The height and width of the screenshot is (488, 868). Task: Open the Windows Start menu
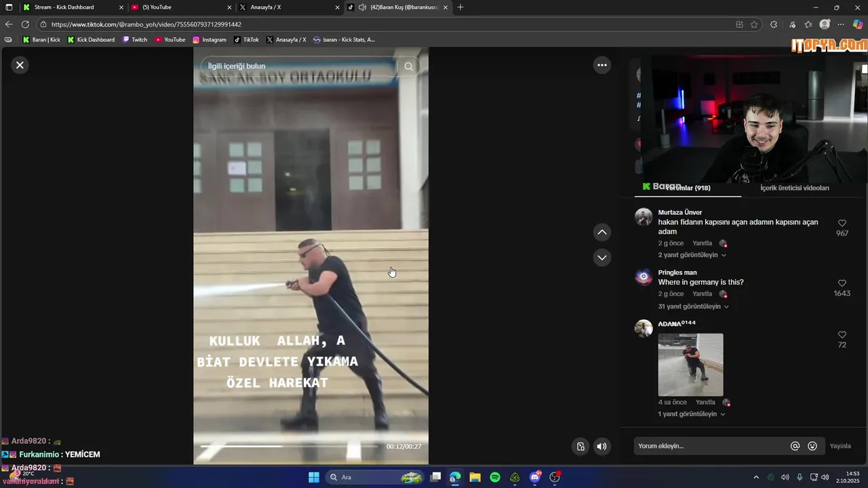click(x=313, y=477)
